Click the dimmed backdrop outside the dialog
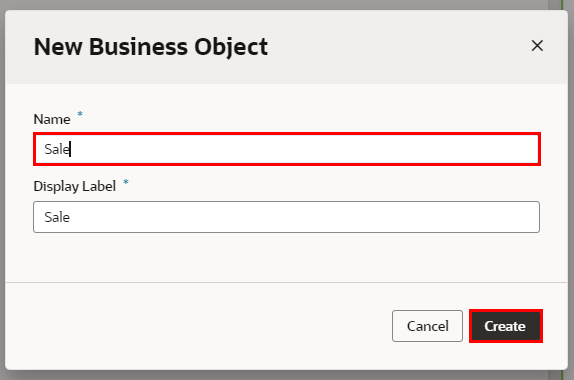The height and width of the screenshot is (380, 574). tap(286, 4)
